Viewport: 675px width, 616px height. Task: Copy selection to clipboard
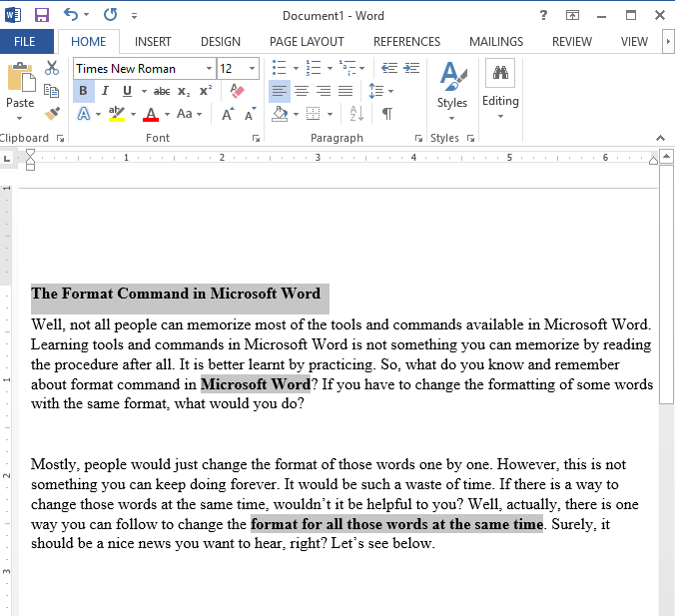tap(52, 91)
